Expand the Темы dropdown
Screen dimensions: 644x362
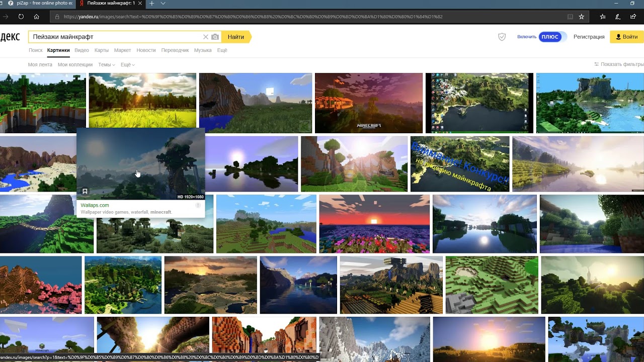[107, 64]
